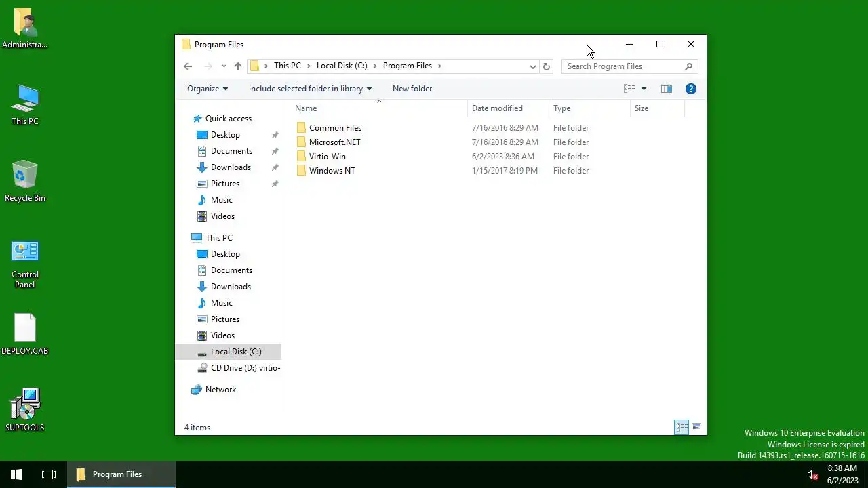Screen dimensions: 868x488
Task: Open Explorer help icon
Action: pos(691,89)
